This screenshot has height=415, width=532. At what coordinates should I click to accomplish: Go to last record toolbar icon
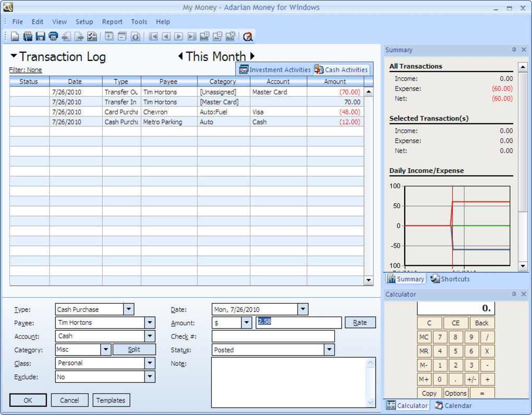(191, 36)
